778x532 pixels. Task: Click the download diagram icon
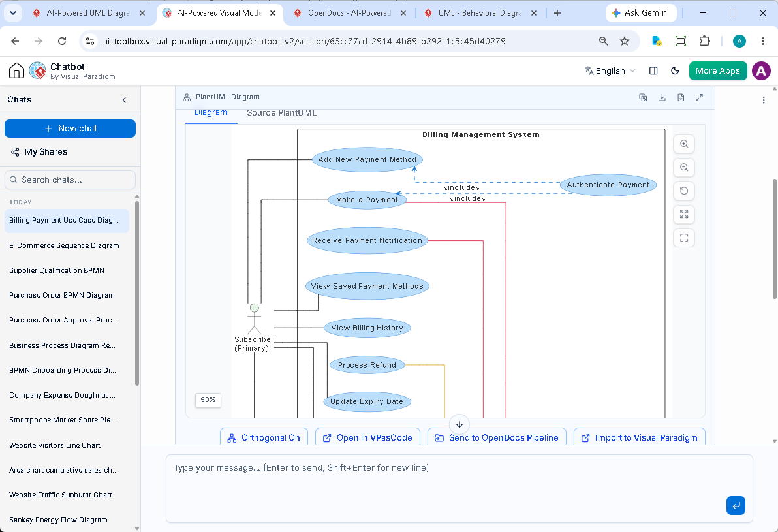(x=662, y=97)
